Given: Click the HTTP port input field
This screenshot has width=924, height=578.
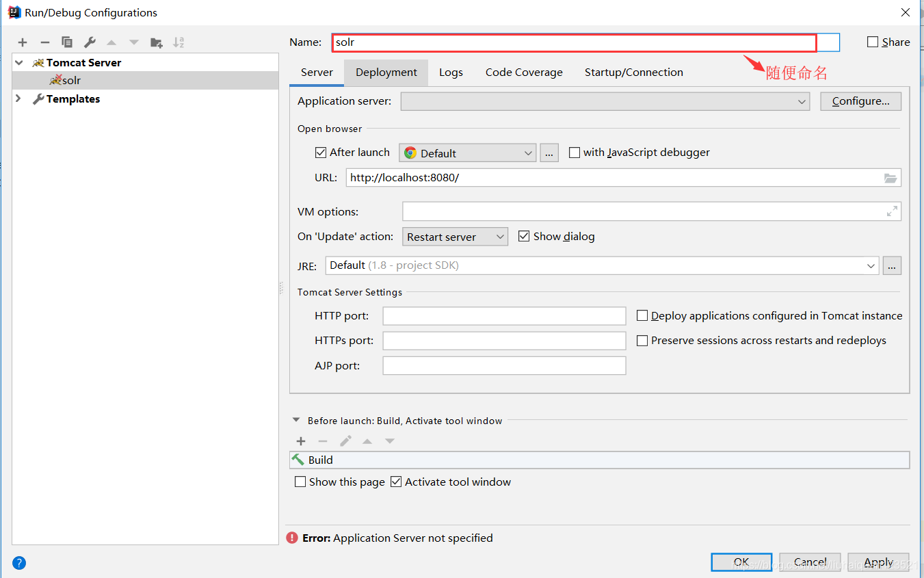Looking at the screenshot, I should pyautogui.click(x=504, y=316).
